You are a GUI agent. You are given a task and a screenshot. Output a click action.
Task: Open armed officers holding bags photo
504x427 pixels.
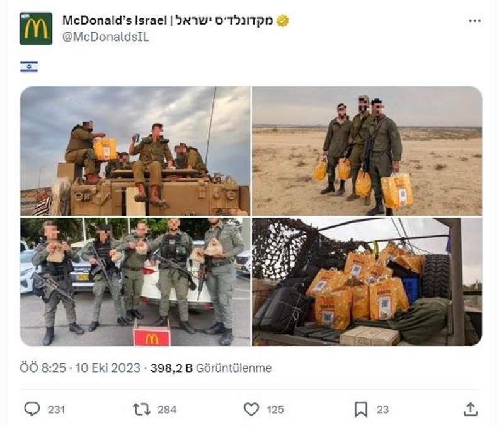coord(135,282)
